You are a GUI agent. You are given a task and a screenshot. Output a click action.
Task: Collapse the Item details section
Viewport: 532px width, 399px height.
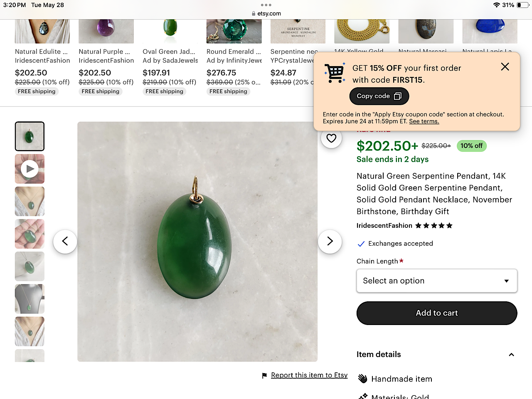click(511, 355)
